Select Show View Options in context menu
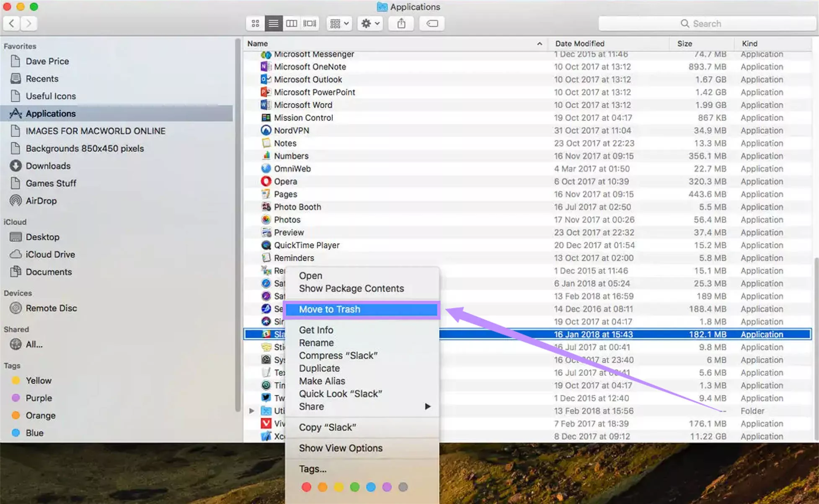819x504 pixels. tap(340, 447)
